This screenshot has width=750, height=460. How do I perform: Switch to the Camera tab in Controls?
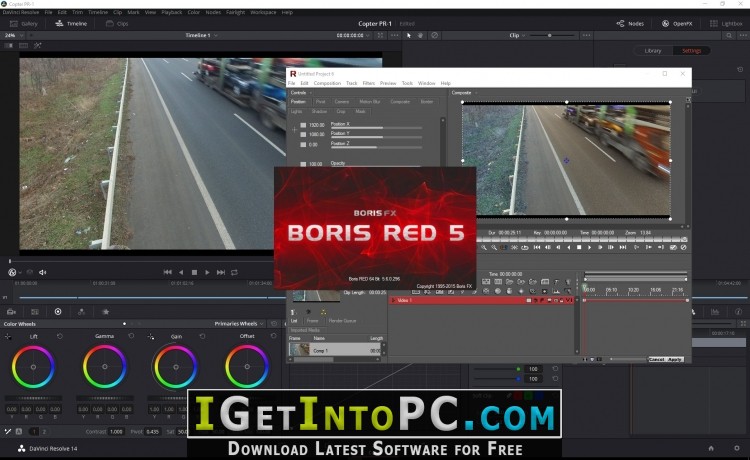click(342, 102)
